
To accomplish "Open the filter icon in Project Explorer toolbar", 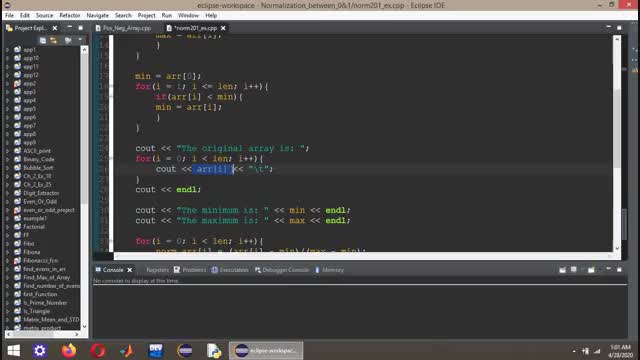I will click(68, 40).
